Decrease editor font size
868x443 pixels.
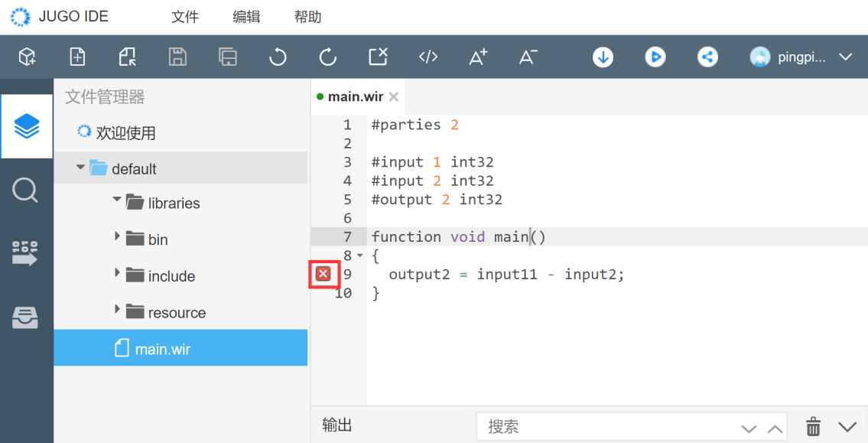(528, 57)
